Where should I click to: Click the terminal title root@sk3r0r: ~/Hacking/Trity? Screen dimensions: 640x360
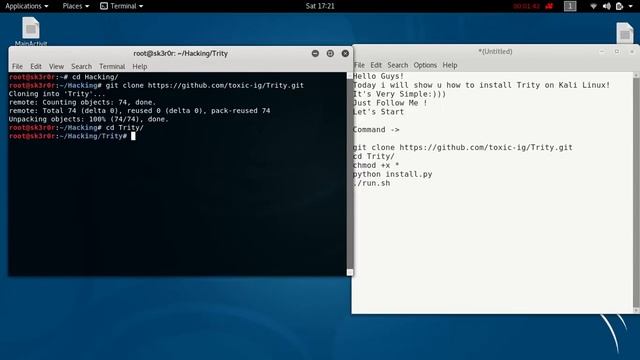180,53
